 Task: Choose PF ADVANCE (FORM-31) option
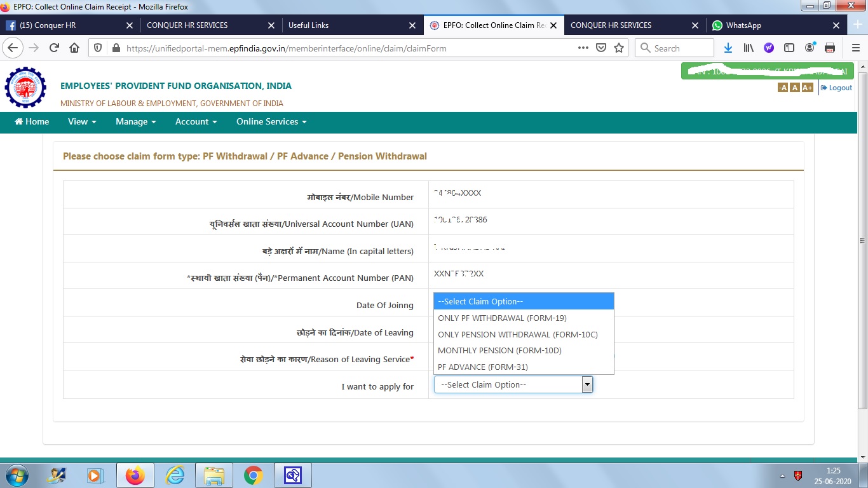pos(524,367)
